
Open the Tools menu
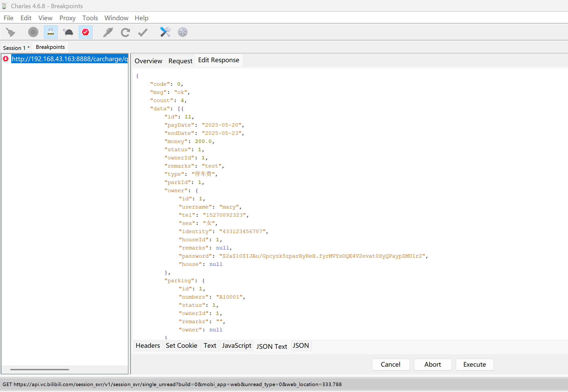point(90,18)
